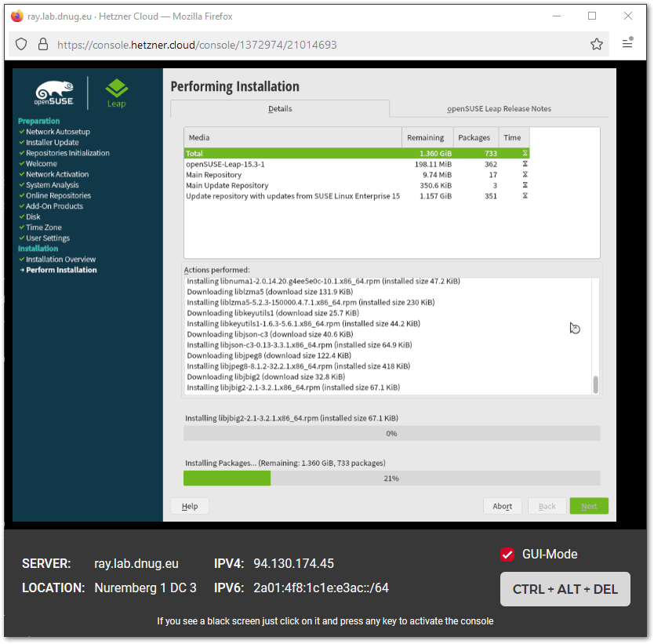Click the site security padlock icon

coord(43,44)
